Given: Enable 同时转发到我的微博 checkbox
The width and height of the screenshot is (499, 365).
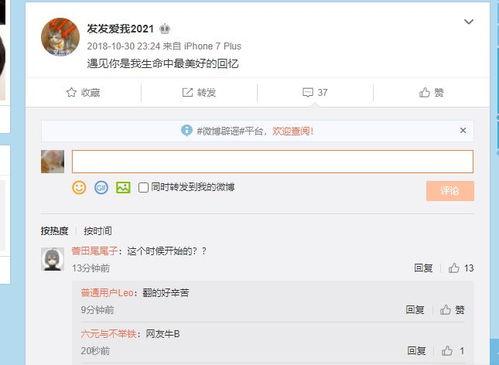Looking at the screenshot, I should click(143, 187).
